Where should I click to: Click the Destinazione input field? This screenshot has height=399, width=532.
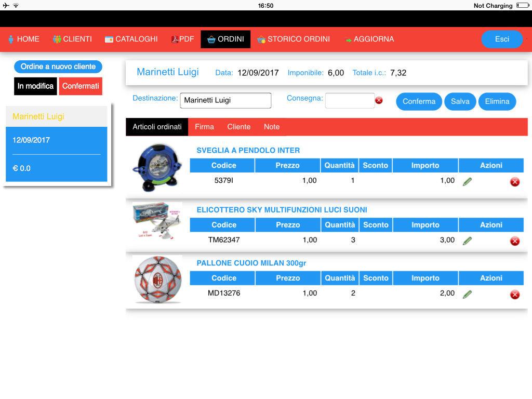coord(225,100)
